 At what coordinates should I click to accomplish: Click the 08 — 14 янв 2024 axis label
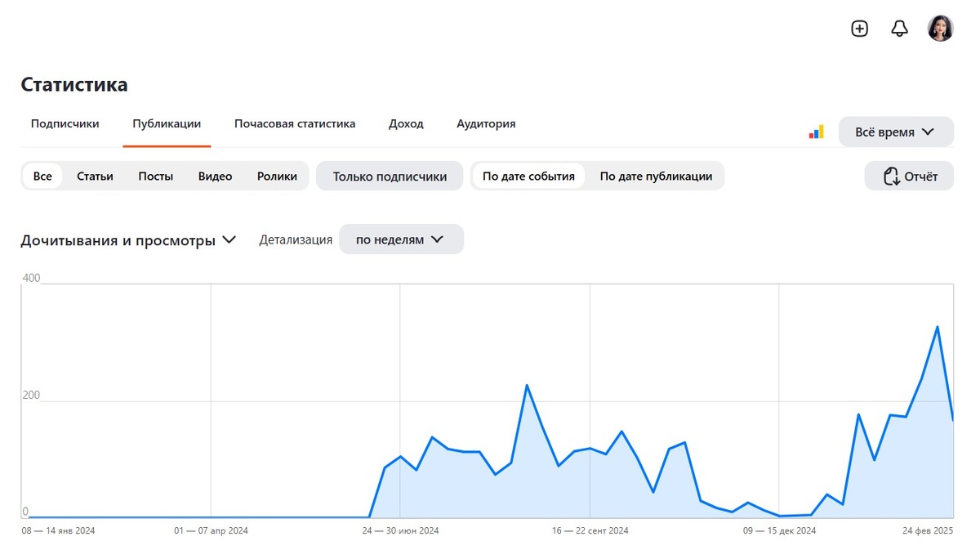pos(58,530)
